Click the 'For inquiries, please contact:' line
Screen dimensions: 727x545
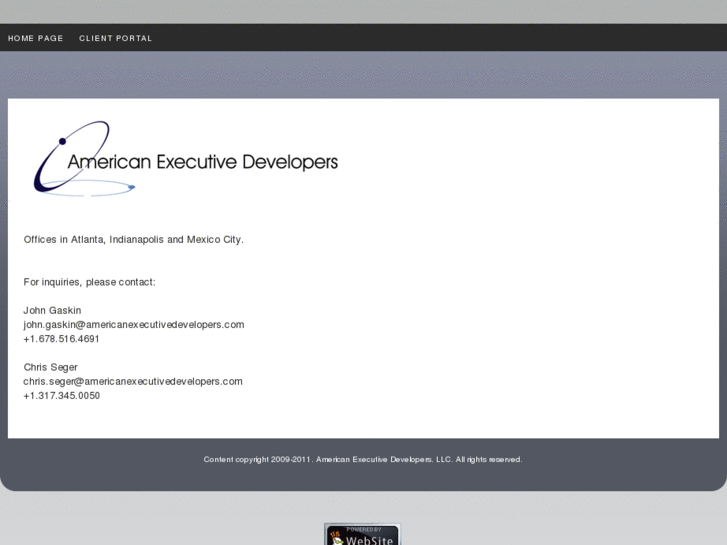[x=89, y=282]
